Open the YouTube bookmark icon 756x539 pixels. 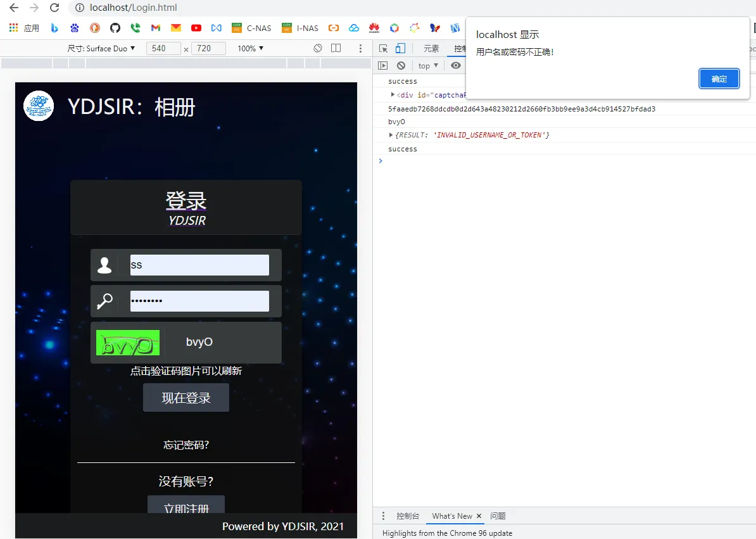(x=196, y=28)
